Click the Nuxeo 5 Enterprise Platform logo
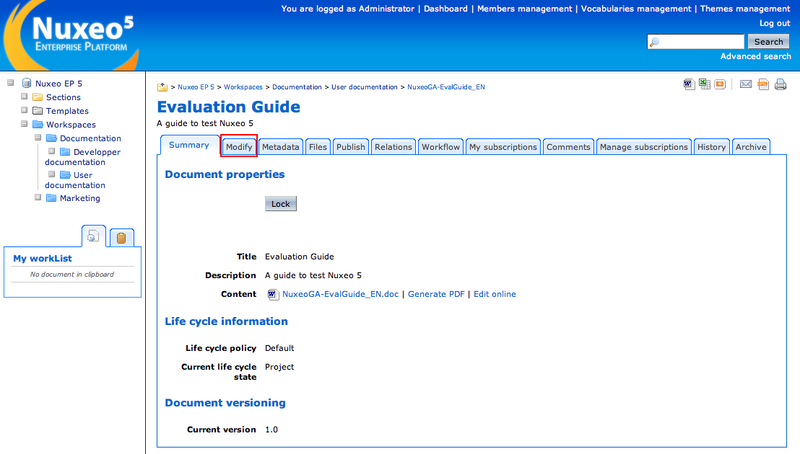 click(x=71, y=35)
